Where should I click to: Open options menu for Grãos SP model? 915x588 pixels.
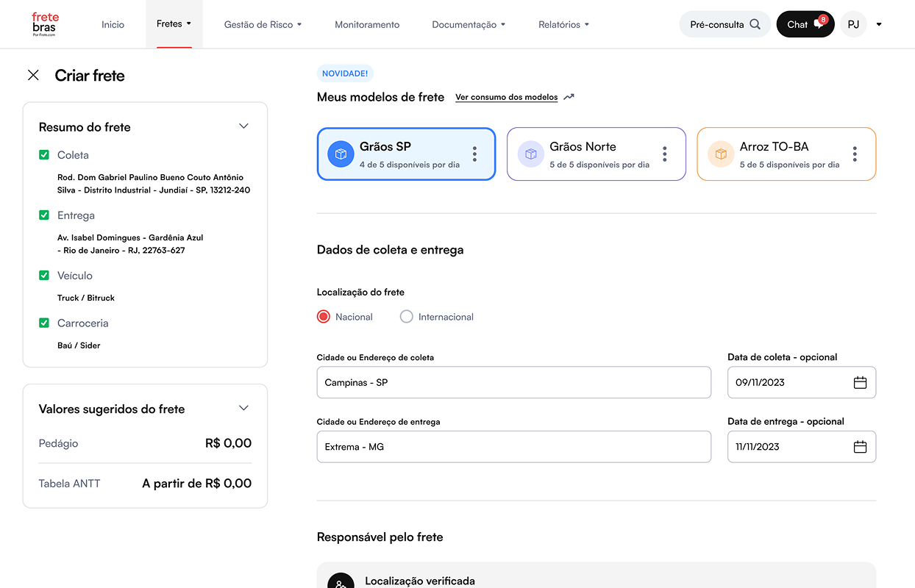coord(474,154)
